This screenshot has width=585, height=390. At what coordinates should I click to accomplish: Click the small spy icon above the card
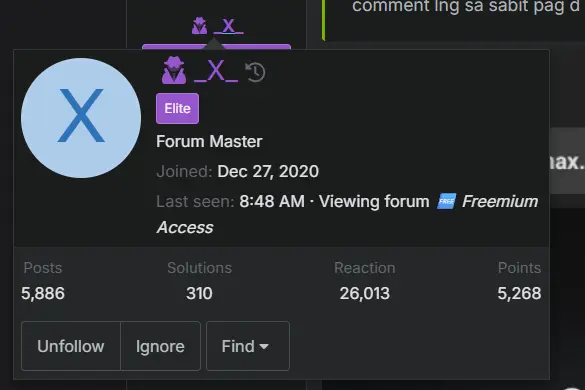click(x=200, y=26)
